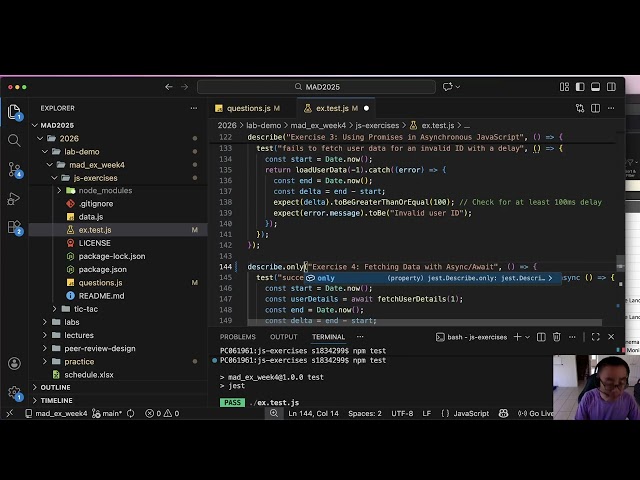Switch to the PROBLEMS panel tab
This screenshot has width=640, height=480.
click(238, 337)
